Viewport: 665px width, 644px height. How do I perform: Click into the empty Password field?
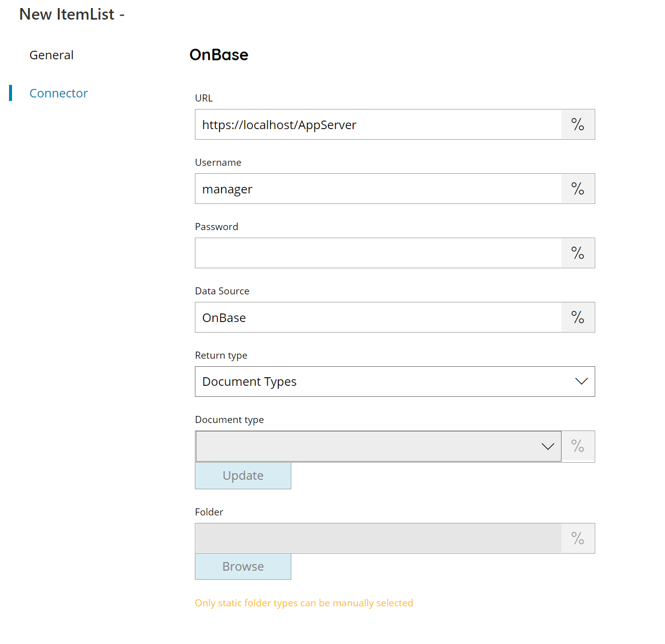click(378, 253)
